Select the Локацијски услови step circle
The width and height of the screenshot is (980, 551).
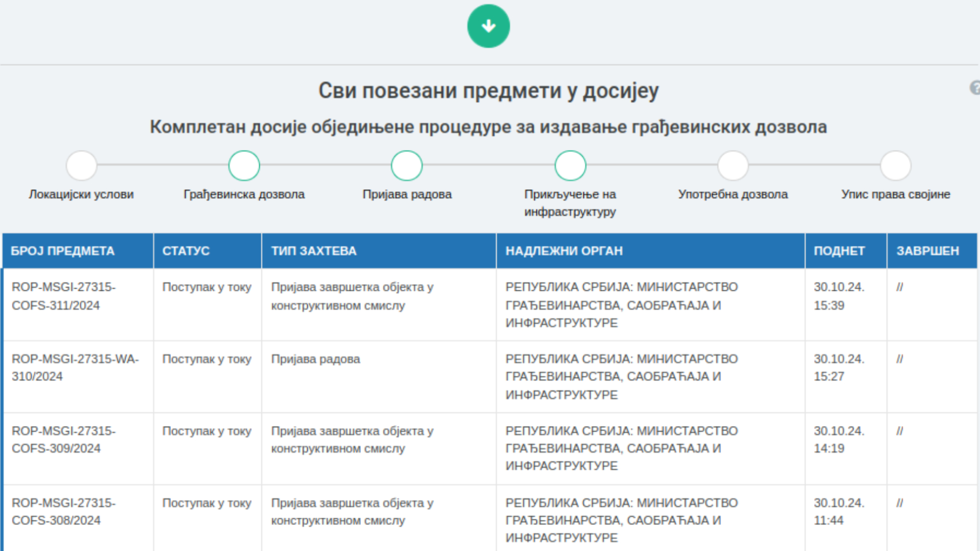coord(82,165)
